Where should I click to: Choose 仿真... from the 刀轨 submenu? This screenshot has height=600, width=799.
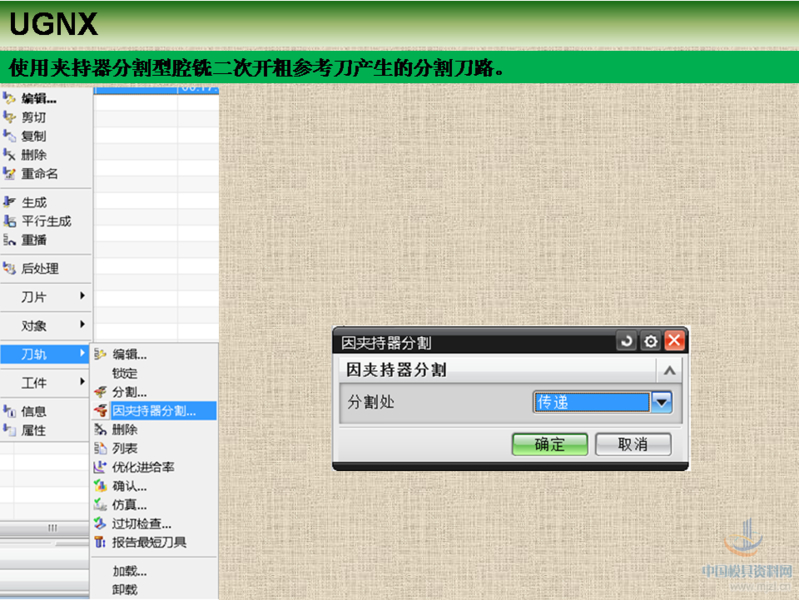click(129, 505)
